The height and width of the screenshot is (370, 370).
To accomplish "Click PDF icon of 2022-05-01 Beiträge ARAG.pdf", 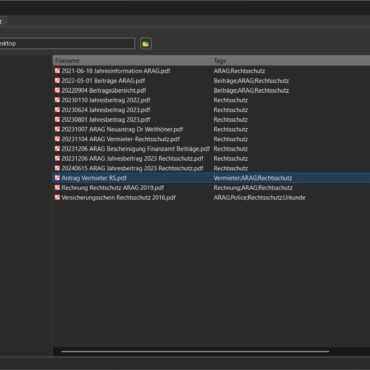I will tap(57, 80).
